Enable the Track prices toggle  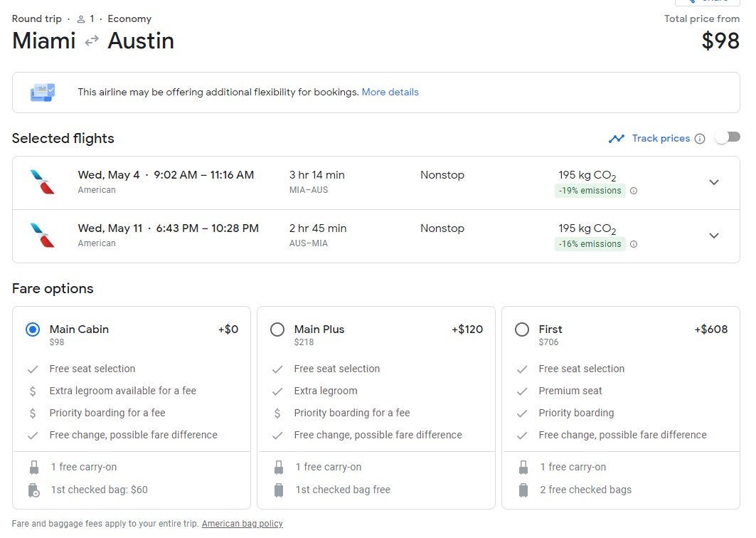(x=728, y=137)
